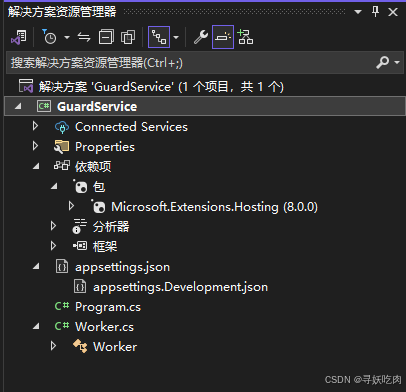Open the file nesting dropdown arrow
406x392 pixels.
(x=176, y=37)
